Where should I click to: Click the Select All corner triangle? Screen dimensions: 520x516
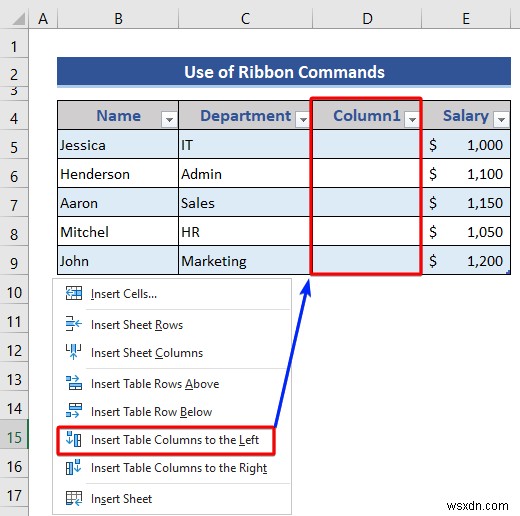(19, 19)
